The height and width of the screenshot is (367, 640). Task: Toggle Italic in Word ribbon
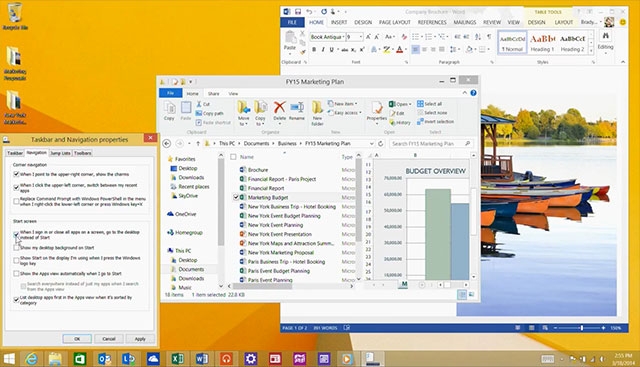(x=322, y=49)
